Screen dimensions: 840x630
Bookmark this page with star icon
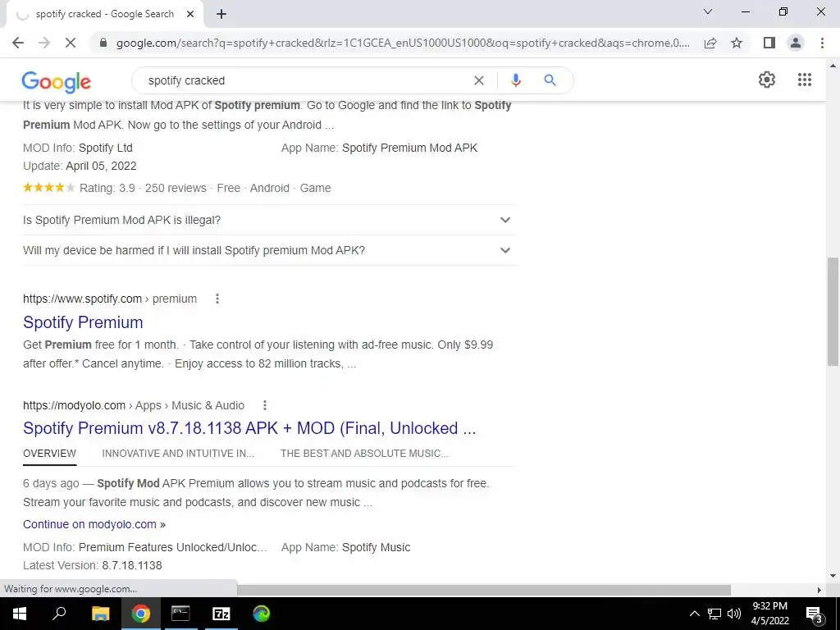[737, 43]
